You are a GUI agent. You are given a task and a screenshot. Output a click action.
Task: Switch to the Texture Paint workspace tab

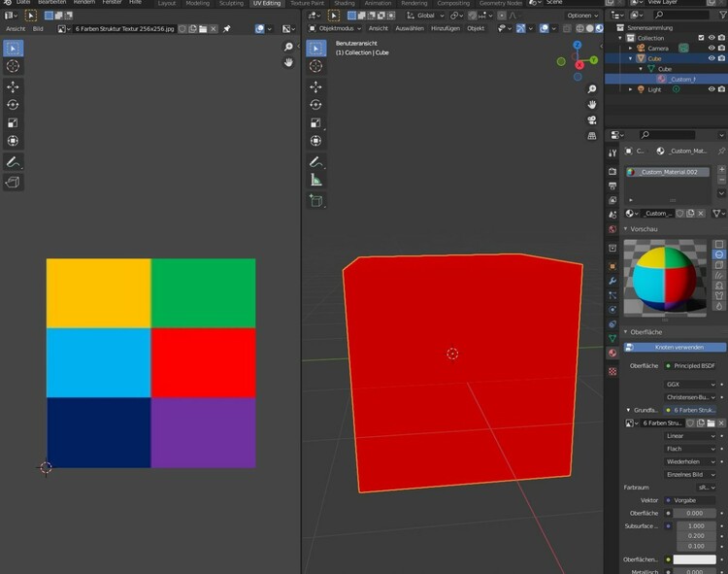coord(307,4)
